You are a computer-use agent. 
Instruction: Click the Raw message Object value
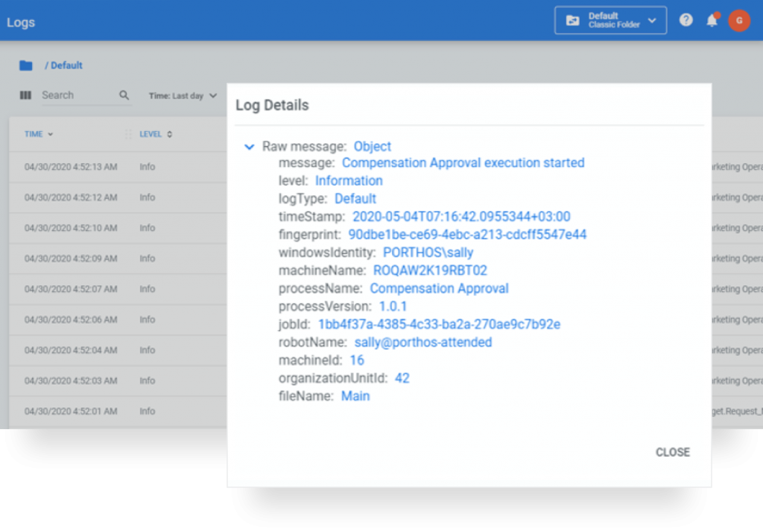[373, 147]
